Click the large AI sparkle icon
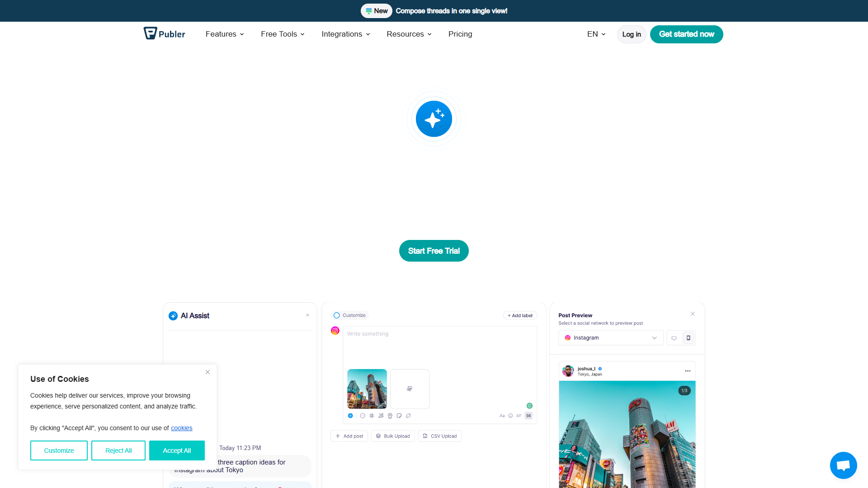This screenshot has height=488, width=868. point(434,119)
